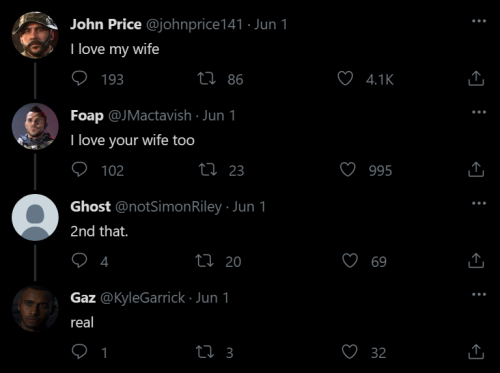Open Foap's profile picture
500x373 pixels.
point(35,126)
